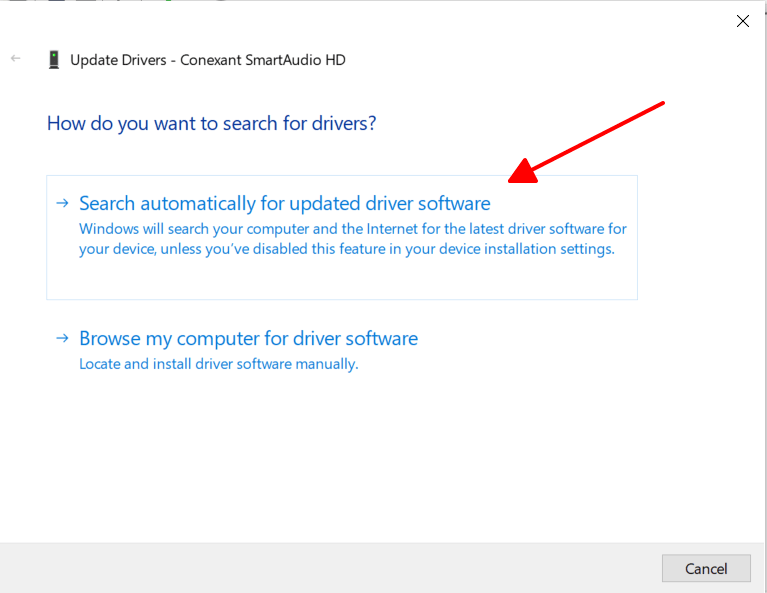Click the 'device installation settings' description line
Screen dimensions: 767x593
346,249
